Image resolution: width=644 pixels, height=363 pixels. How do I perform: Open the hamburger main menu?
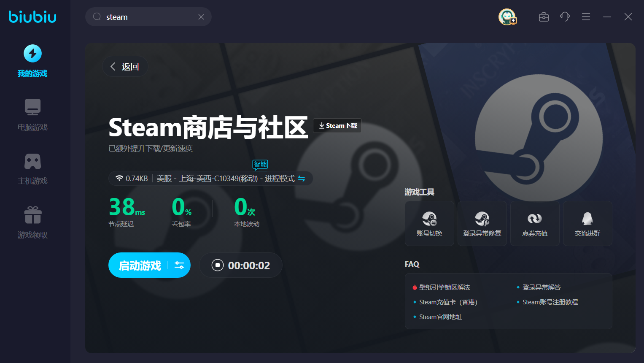pyautogui.click(x=586, y=17)
